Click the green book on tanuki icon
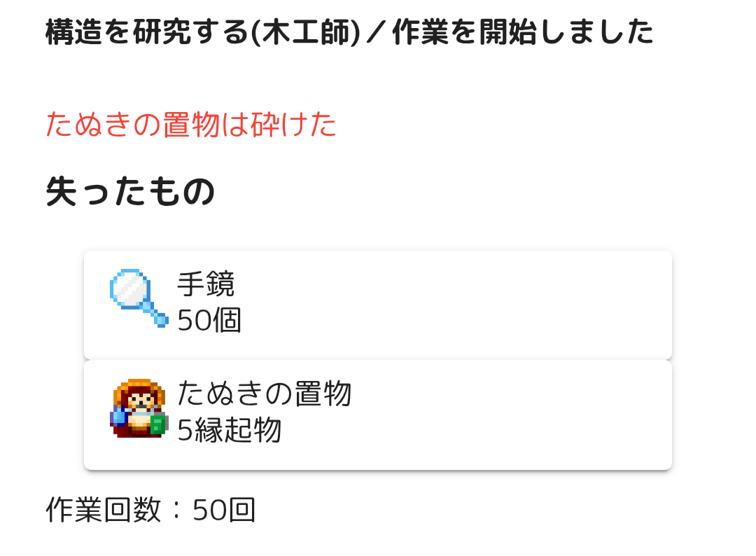The height and width of the screenshot is (556, 756). [157, 424]
